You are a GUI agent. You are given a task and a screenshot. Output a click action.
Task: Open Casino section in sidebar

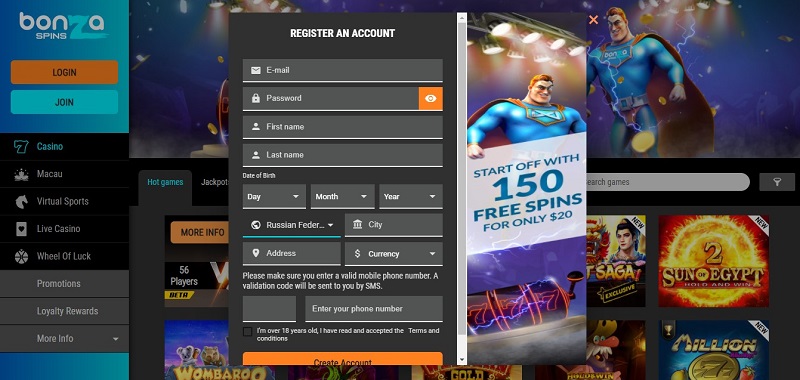pos(64,147)
